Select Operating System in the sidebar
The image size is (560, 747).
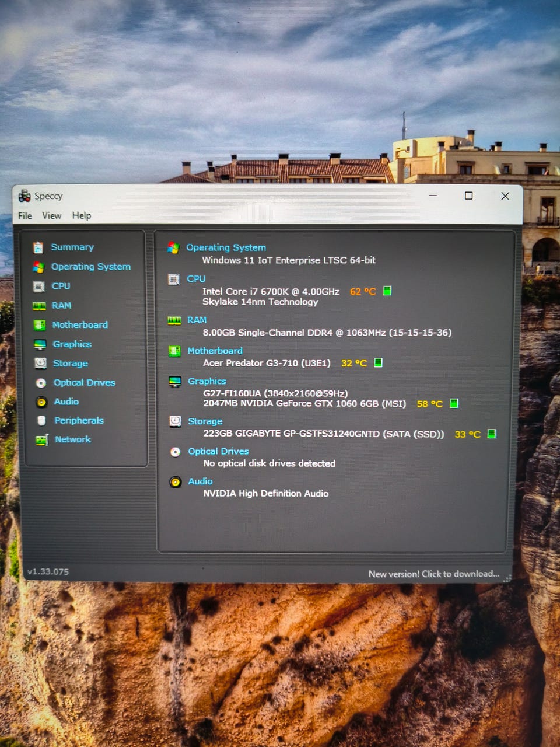91,267
